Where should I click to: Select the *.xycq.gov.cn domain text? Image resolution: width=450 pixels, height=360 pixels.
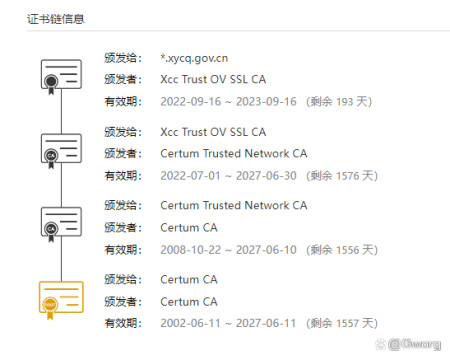pyautogui.click(x=194, y=58)
